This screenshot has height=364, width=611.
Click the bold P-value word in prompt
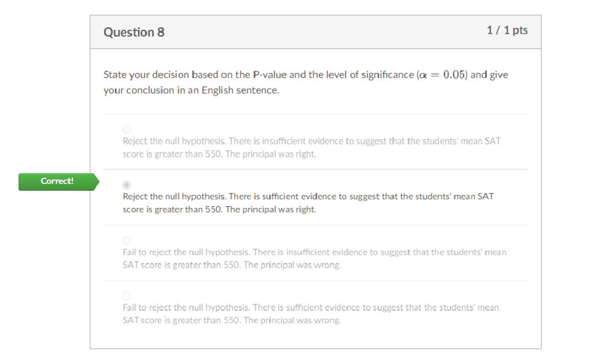point(269,75)
